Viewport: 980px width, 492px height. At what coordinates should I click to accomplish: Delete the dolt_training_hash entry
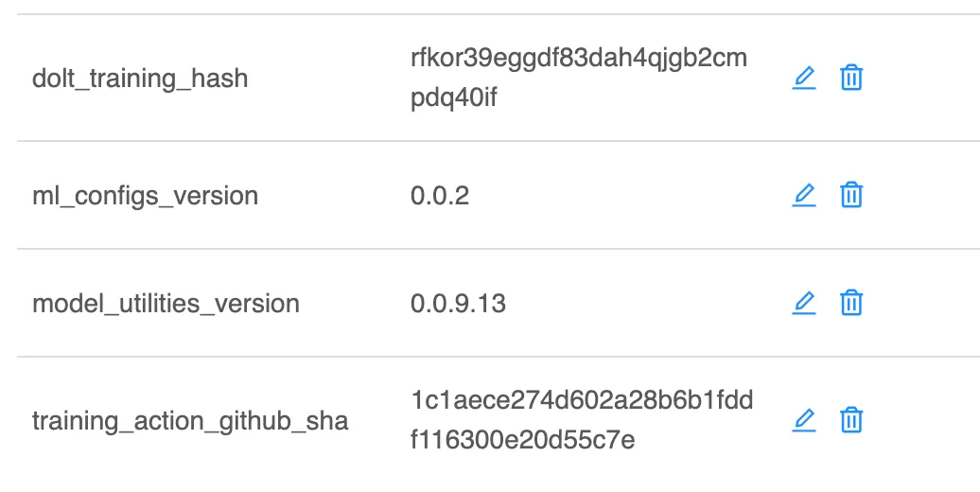click(851, 78)
